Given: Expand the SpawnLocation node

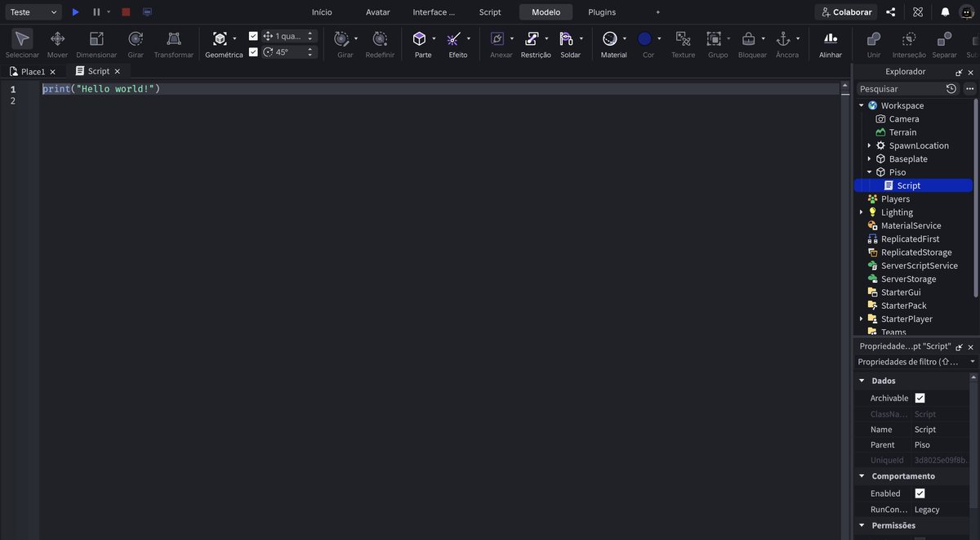Looking at the screenshot, I should coord(869,145).
